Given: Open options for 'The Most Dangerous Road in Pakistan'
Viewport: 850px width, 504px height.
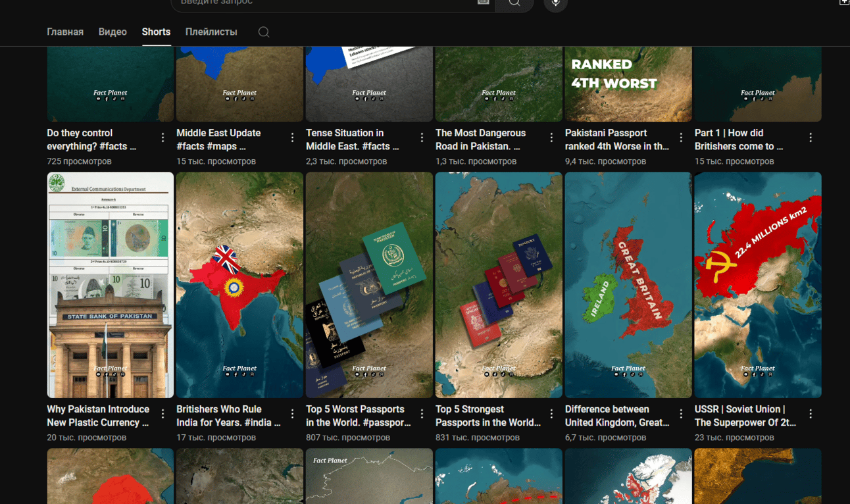Looking at the screenshot, I should [551, 138].
